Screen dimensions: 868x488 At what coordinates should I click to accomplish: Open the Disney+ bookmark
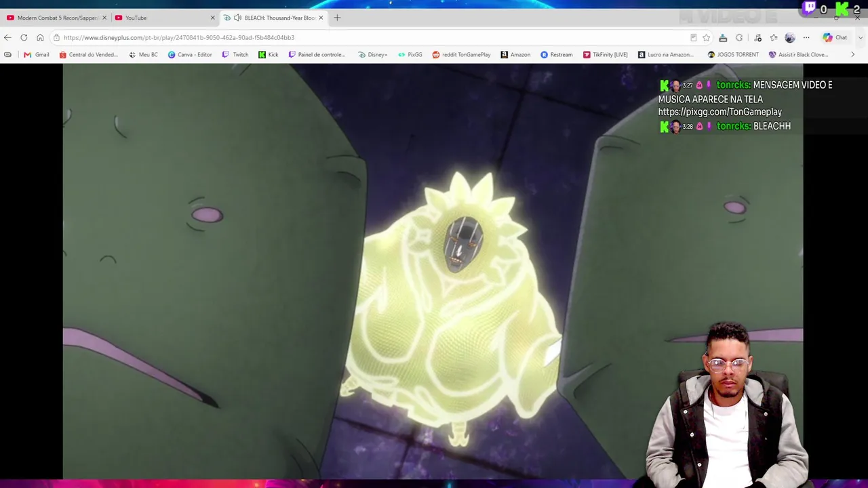click(x=373, y=54)
